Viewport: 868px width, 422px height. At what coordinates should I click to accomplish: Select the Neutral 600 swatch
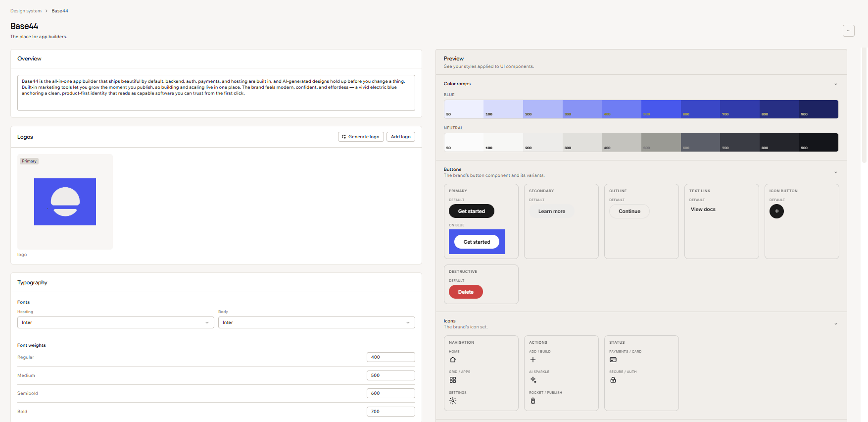click(700, 142)
